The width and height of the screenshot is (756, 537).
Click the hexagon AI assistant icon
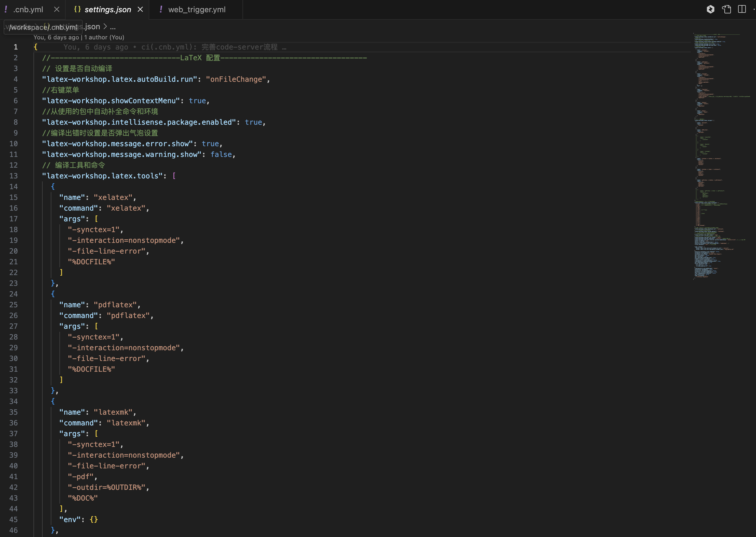pyautogui.click(x=710, y=9)
